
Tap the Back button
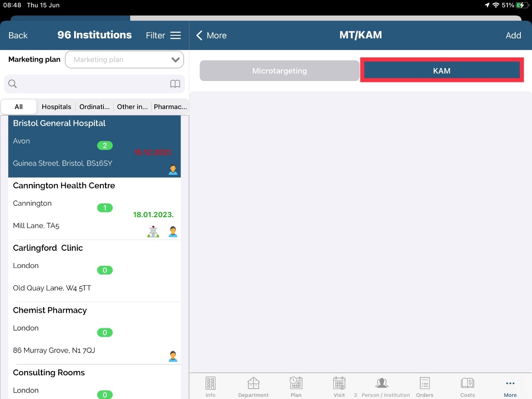18,35
